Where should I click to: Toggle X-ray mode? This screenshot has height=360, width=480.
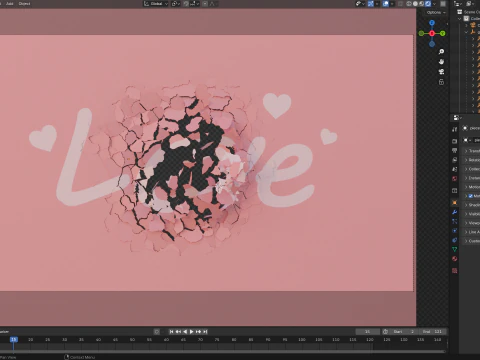tap(400, 4)
